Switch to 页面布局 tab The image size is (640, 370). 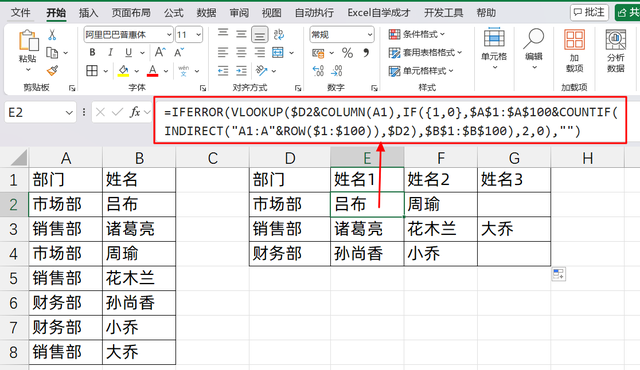tap(131, 13)
